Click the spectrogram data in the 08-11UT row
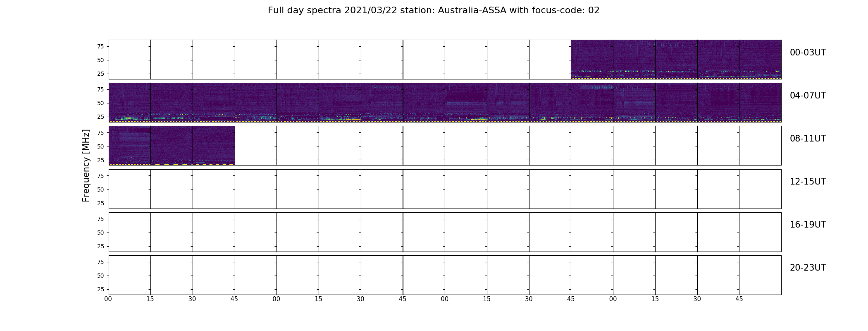868x331 pixels. pos(172,146)
